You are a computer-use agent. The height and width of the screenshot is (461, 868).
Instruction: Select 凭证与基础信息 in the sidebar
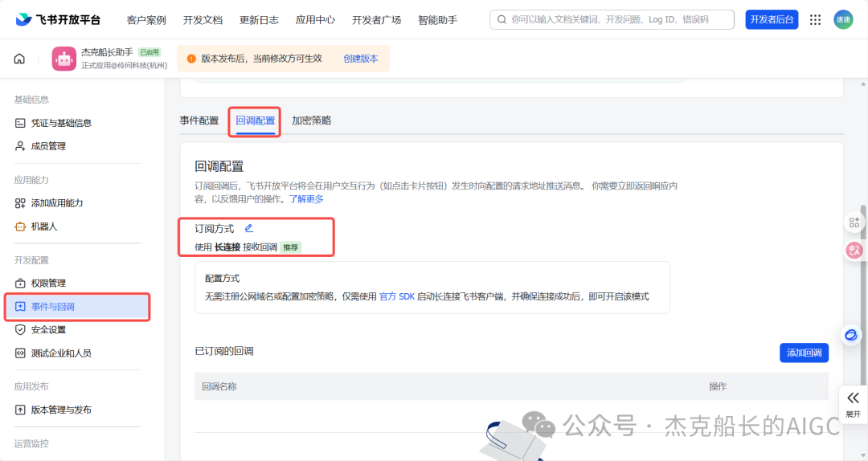point(61,123)
